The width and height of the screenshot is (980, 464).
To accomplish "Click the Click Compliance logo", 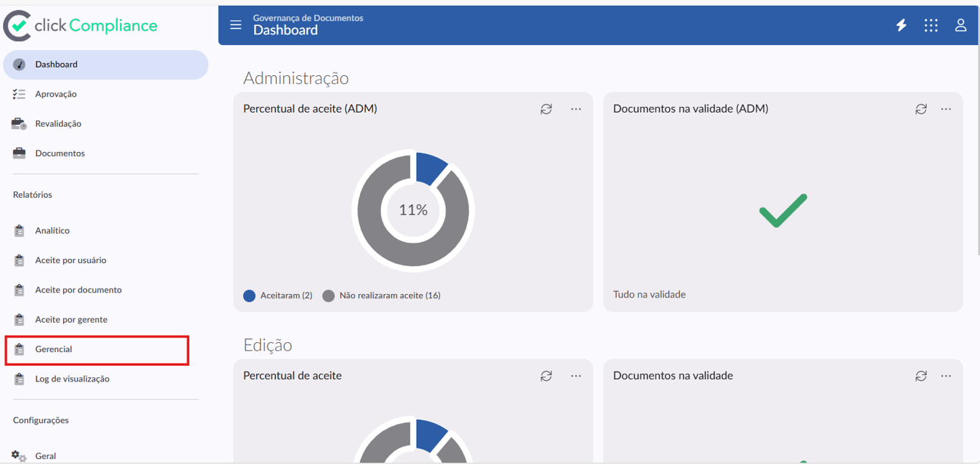I will tap(80, 26).
